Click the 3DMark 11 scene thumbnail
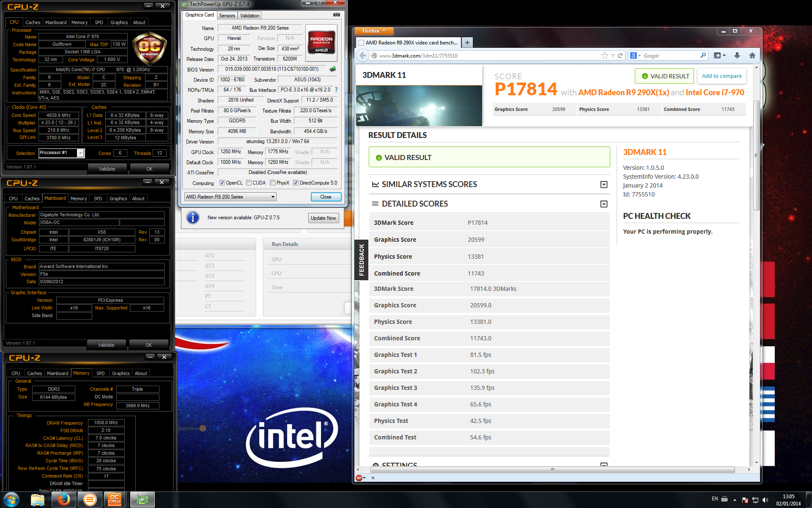Image resolution: width=812 pixels, height=508 pixels. (x=419, y=106)
